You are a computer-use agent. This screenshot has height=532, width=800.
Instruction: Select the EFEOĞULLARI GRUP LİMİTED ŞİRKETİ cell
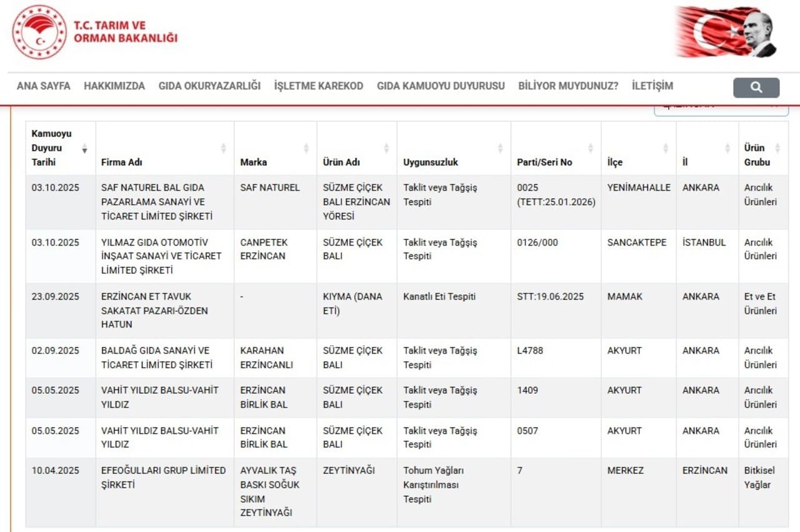tap(163, 478)
